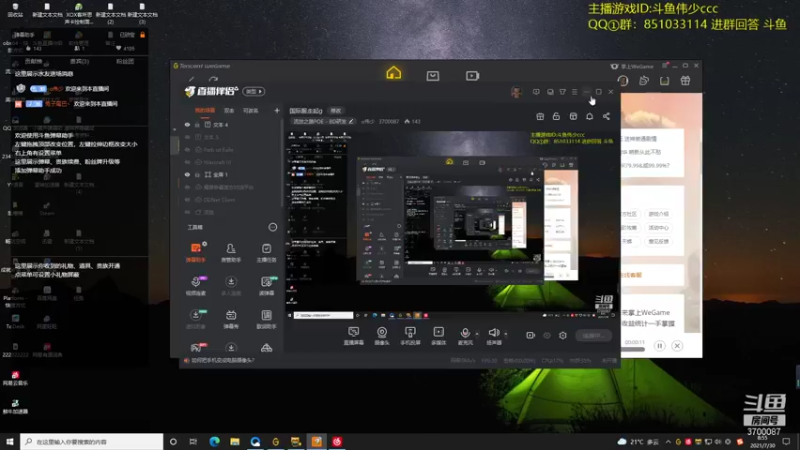Toggle visibility of the Path of Exile source
800x450 pixels.
[187, 150]
